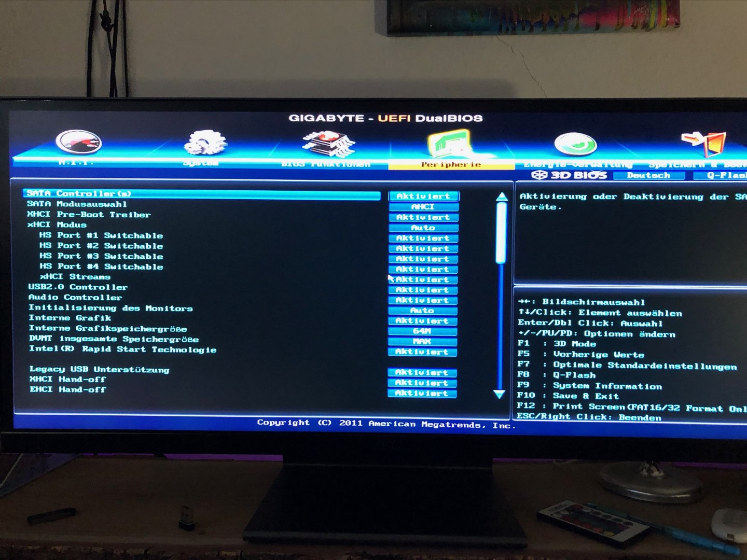Select the XHCI Hand-off row label

pyautogui.click(x=68, y=379)
